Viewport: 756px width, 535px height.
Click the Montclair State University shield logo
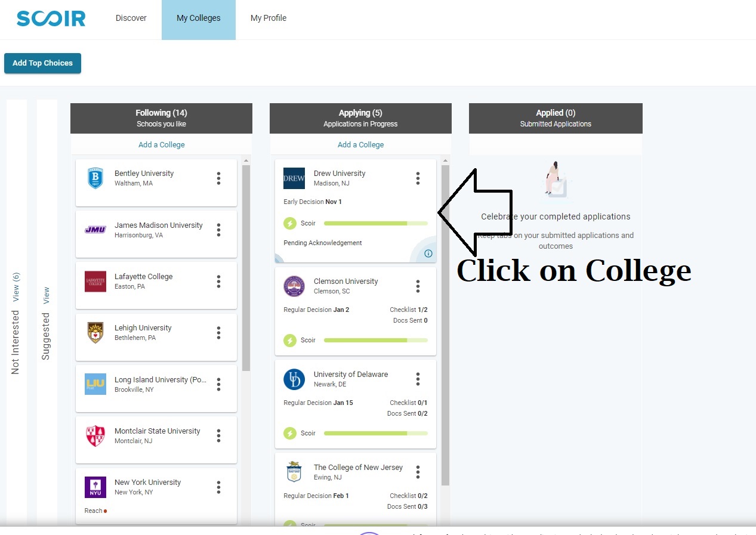pyautogui.click(x=95, y=436)
